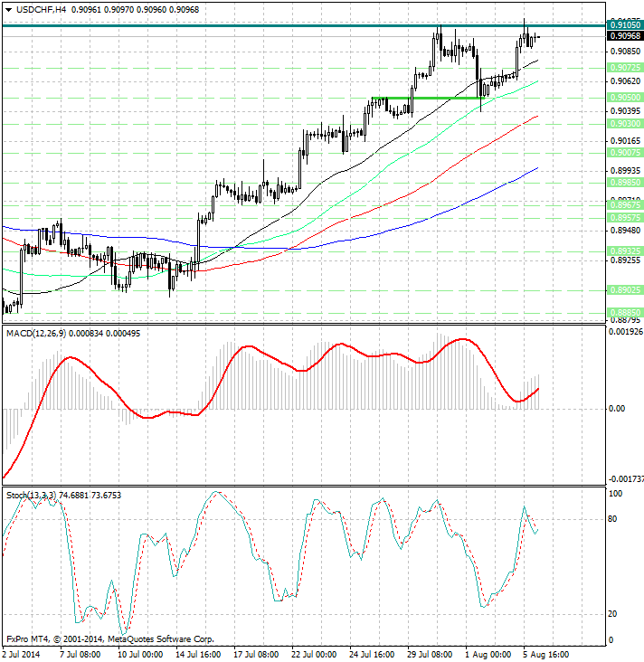
Task: Click the green 0.89025 level label
Action: coord(625,290)
